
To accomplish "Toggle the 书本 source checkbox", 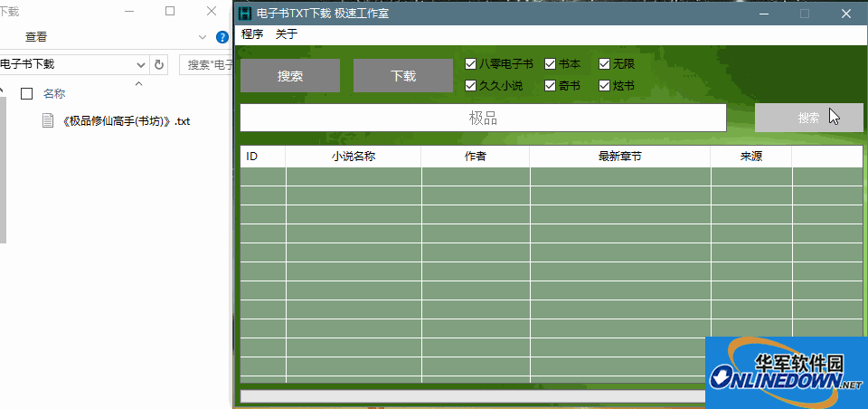I will click(x=550, y=63).
